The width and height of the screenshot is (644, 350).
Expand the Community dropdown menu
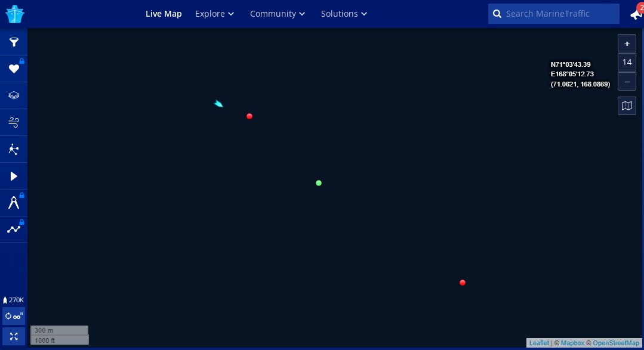pos(278,14)
